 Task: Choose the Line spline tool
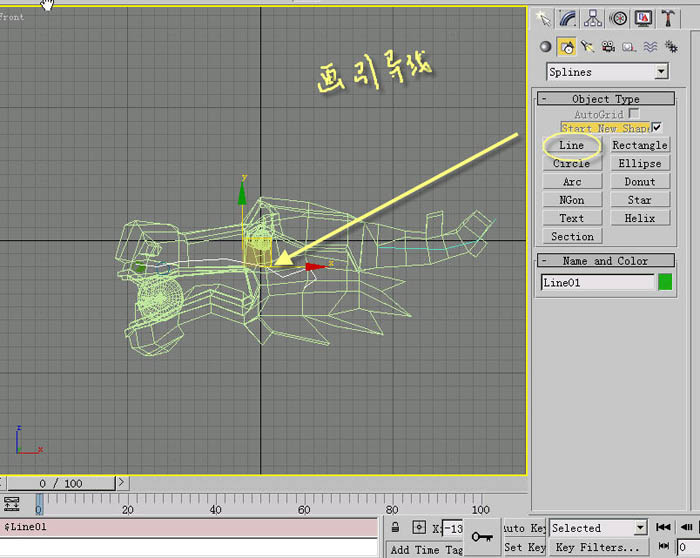pyautogui.click(x=572, y=145)
